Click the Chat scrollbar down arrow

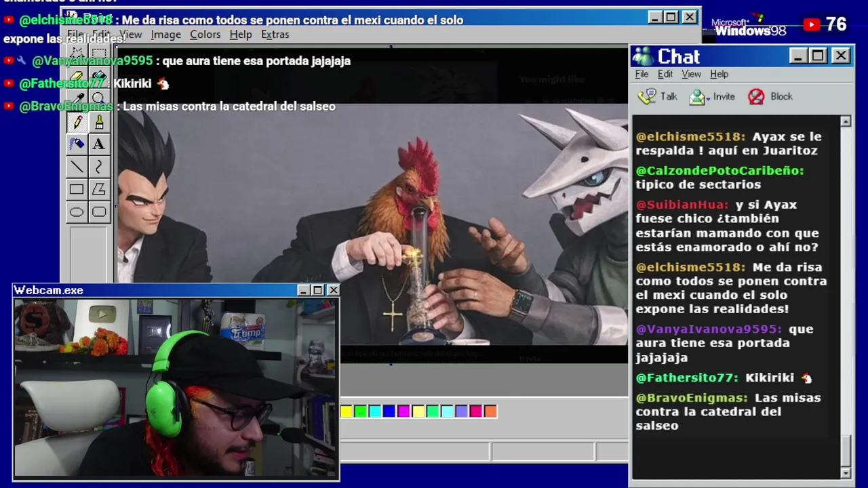click(x=846, y=472)
